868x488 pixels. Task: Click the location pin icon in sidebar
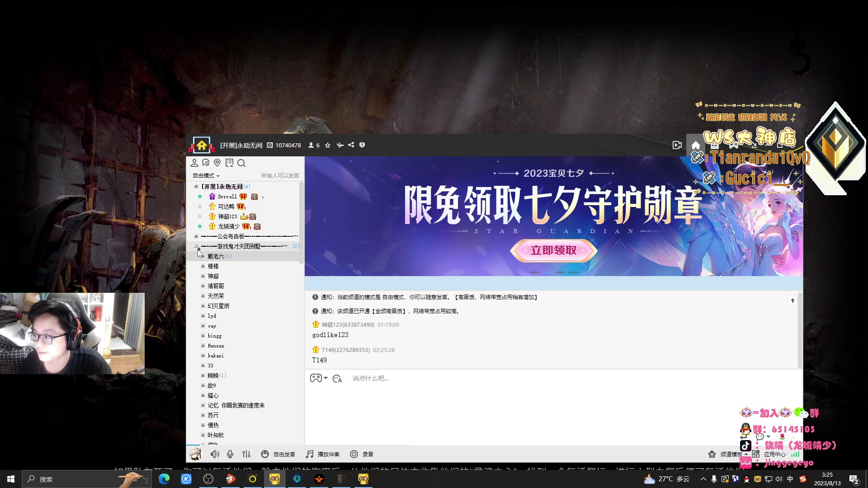click(x=217, y=163)
